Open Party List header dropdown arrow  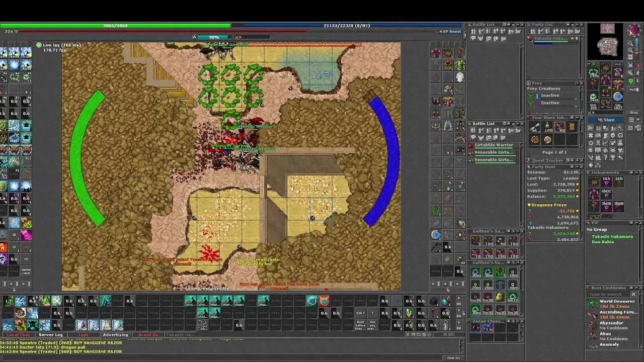pyautogui.click(x=573, y=25)
